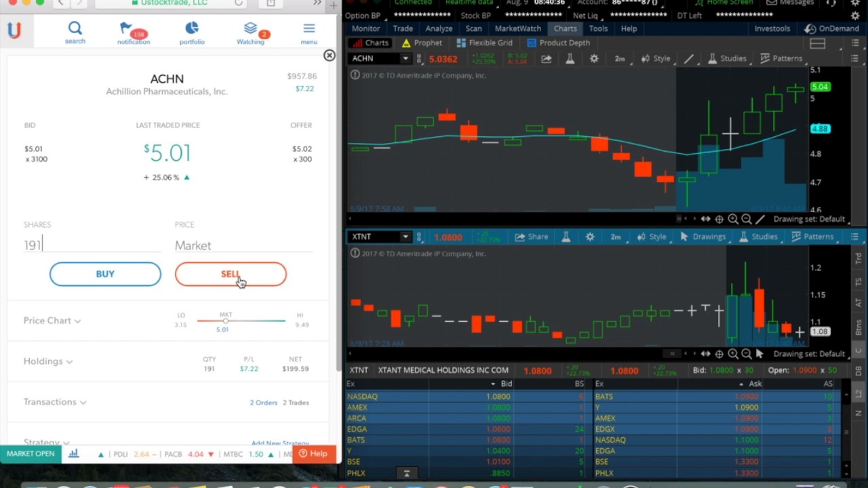Click crosshair icon under ACHN chart

point(719,219)
